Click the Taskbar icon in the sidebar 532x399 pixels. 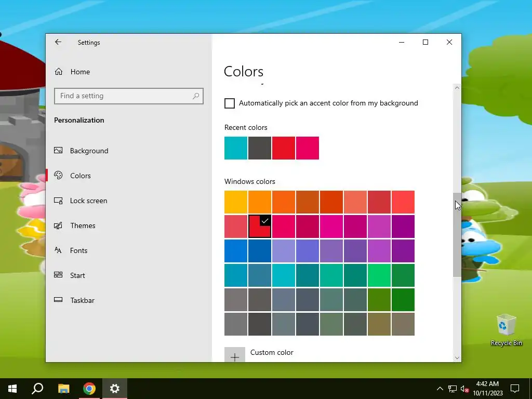(58, 300)
